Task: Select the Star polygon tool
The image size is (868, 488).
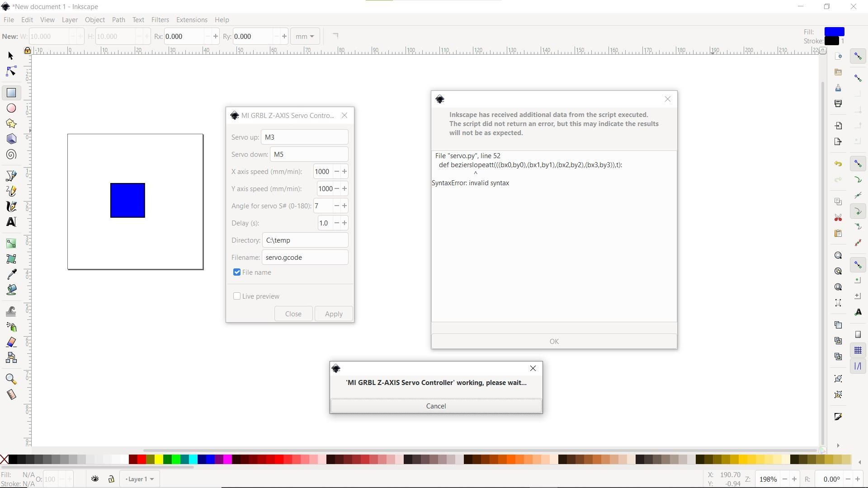Action: pos(11,124)
